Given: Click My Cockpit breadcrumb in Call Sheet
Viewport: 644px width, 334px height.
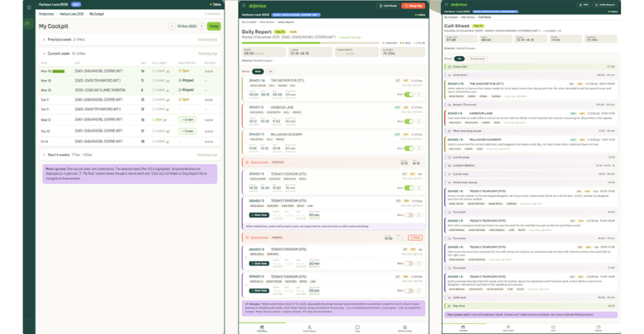Looking at the screenshot, I should 451,17.
